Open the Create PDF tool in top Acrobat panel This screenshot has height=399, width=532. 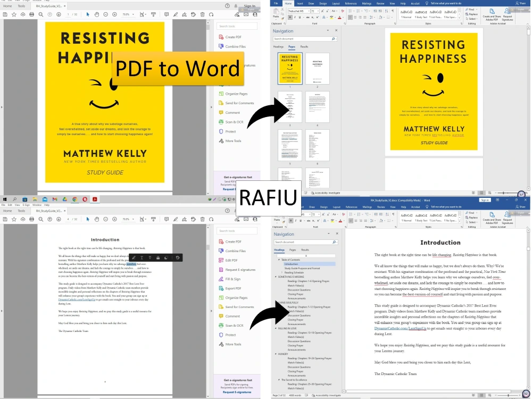click(230, 37)
